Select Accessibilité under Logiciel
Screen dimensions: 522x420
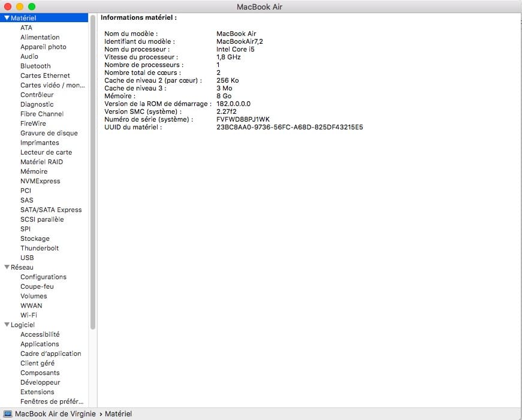pyautogui.click(x=40, y=334)
